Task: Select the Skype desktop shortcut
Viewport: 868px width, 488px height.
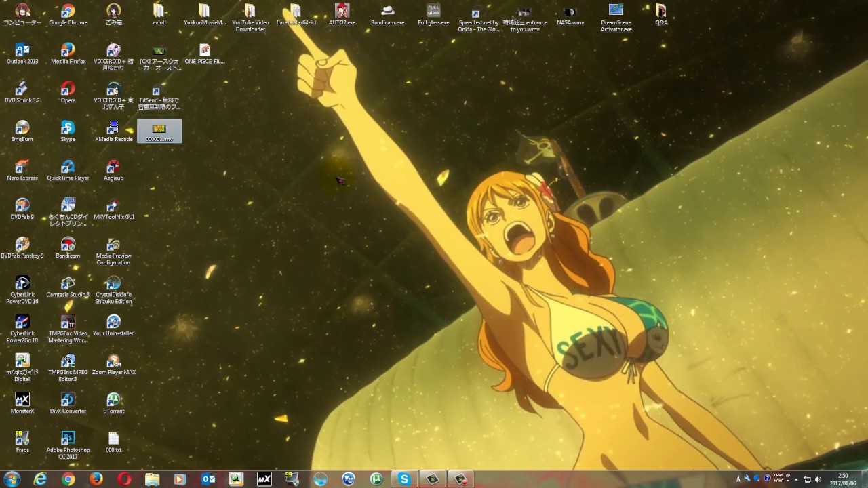Action: pos(68,131)
